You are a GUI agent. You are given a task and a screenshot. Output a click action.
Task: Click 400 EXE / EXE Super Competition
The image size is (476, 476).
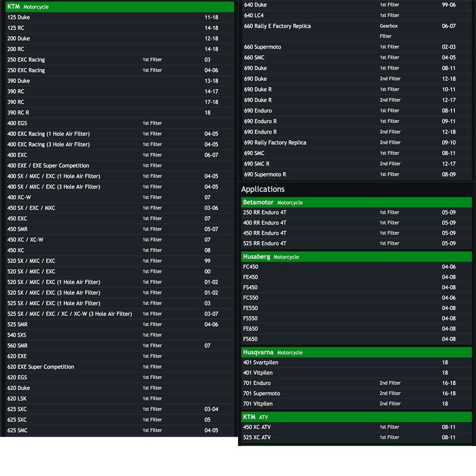coord(119,166)
